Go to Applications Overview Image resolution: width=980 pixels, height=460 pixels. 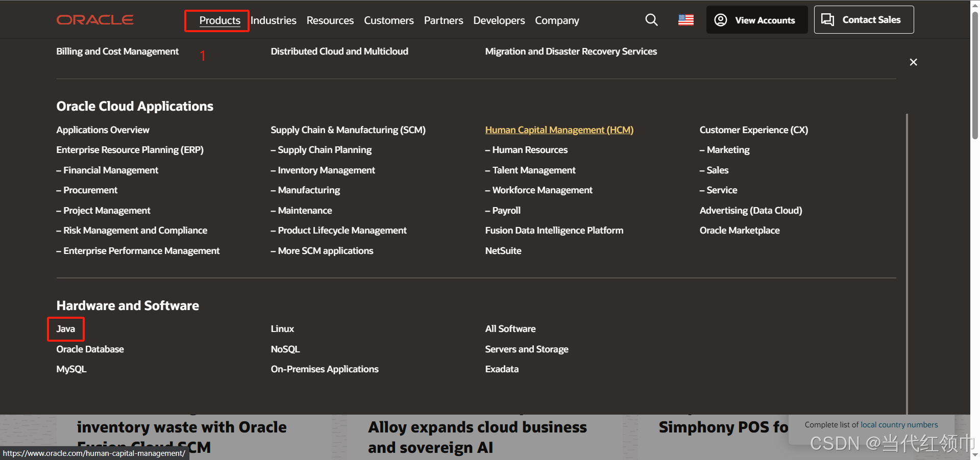(103, 130)
